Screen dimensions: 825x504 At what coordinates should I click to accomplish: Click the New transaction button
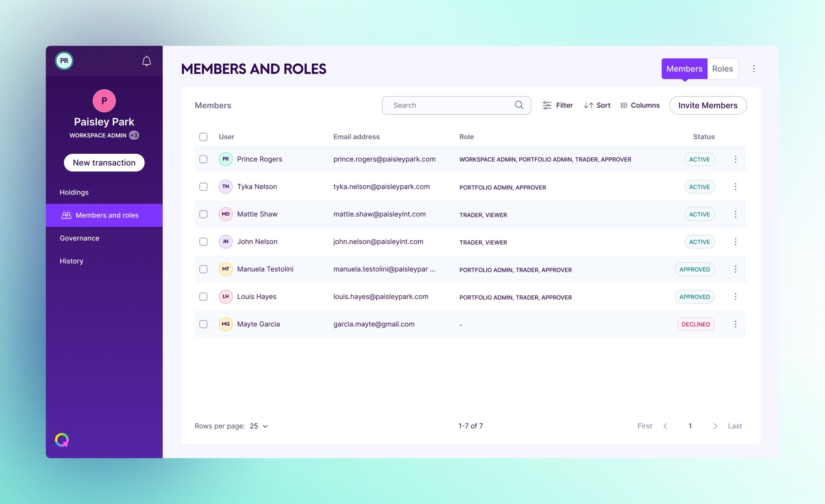pos(104,162)
